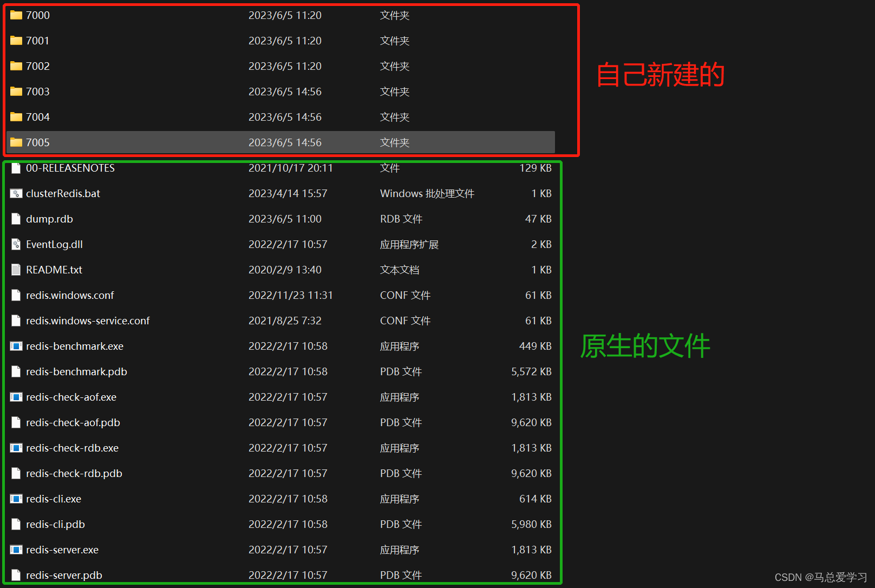Screen dimensions: 875x588
Task: Click the type Windows 批处理文件
Action: point(427,193)
